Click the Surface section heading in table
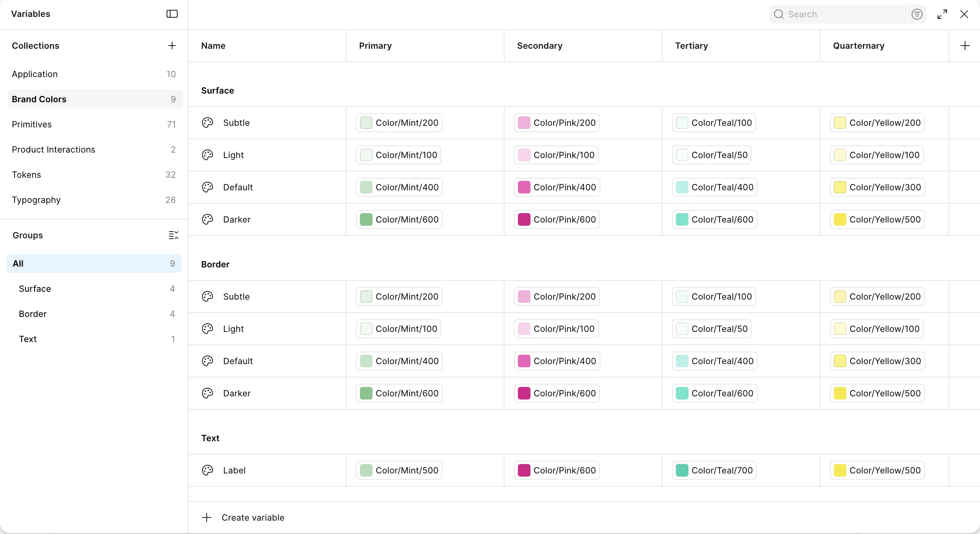Image resolution: width=980 pixels, height=534 pixels. (218, 90)
